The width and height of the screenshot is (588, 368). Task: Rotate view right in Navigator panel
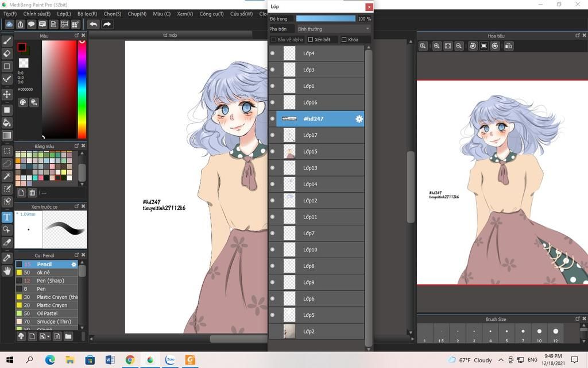click(495, 46)
